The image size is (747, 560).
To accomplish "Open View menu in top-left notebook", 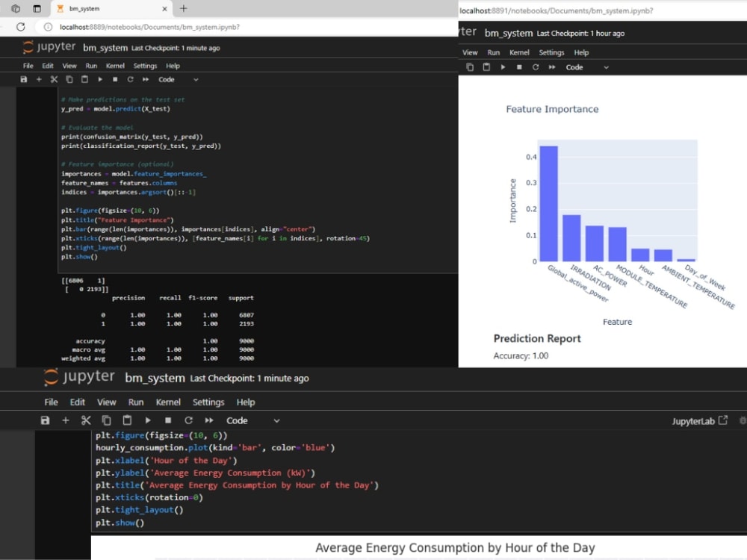I will [69, 66].
